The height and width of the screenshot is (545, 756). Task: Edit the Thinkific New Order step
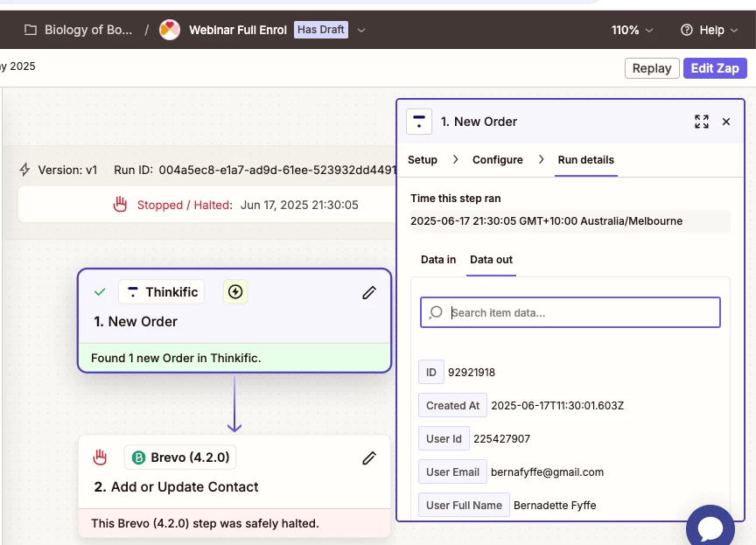click(369, 292)
